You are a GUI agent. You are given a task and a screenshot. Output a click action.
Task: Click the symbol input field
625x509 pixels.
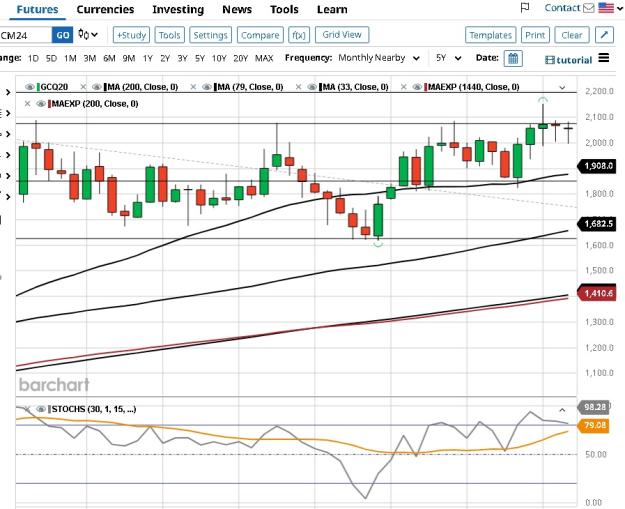point(26,35)
